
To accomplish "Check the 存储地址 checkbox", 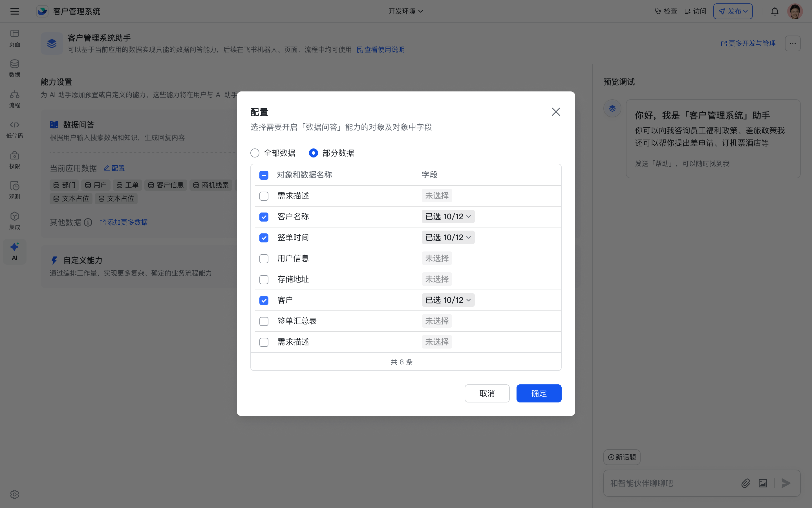I will point(264,279).
